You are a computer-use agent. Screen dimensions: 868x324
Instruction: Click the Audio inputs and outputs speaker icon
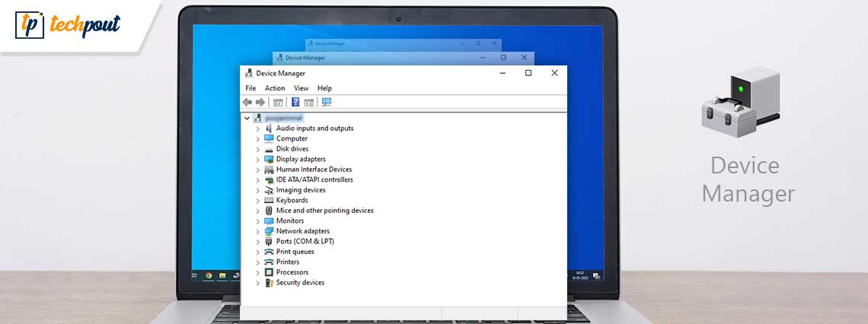click(269, 129)
